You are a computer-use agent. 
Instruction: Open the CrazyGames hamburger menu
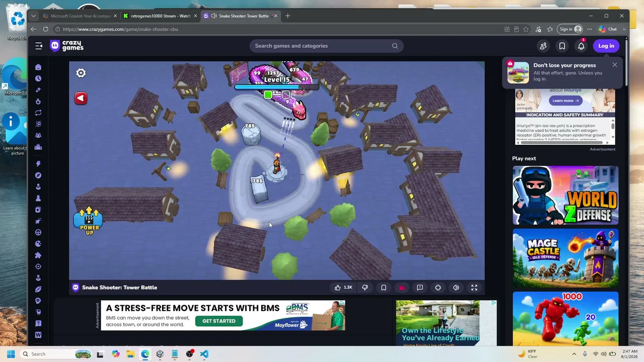[39, 46]
